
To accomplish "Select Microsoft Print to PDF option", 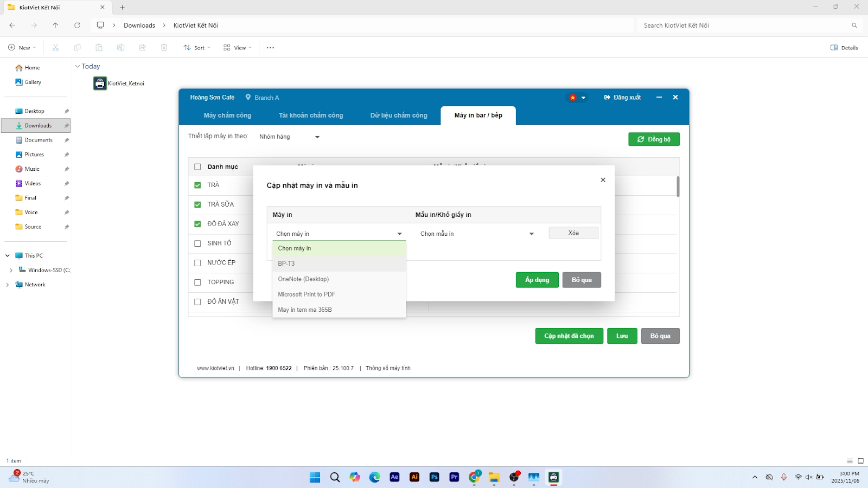I will tap(339, 294).
